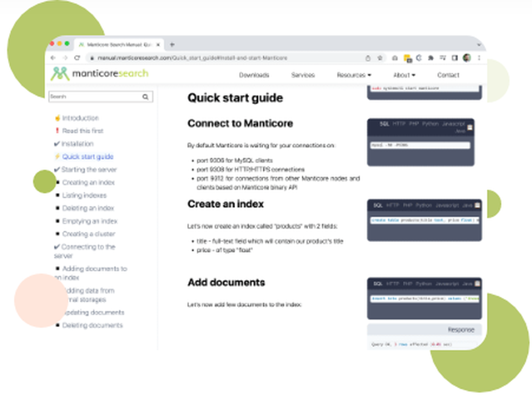Click the crescent moon extension icon
Viewport: 532px width, 402px height.
pyautogui.click(x=419, y=58)
